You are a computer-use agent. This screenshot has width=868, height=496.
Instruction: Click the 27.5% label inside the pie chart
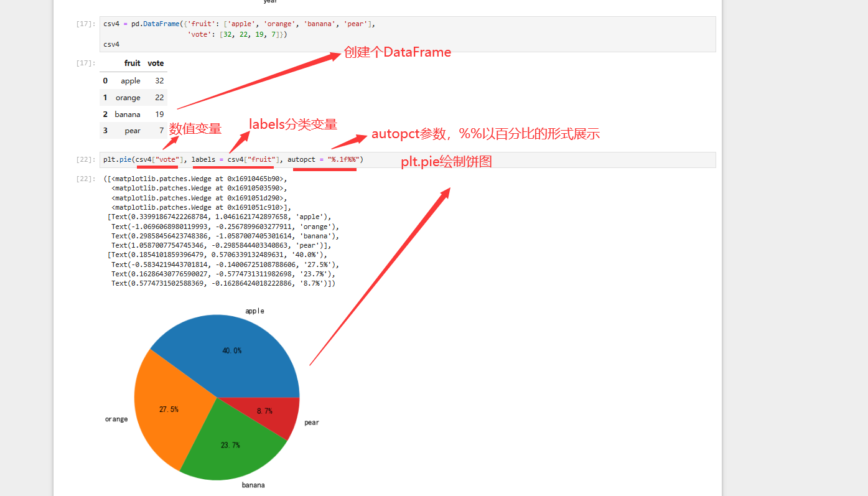click(x=169, y=409)
